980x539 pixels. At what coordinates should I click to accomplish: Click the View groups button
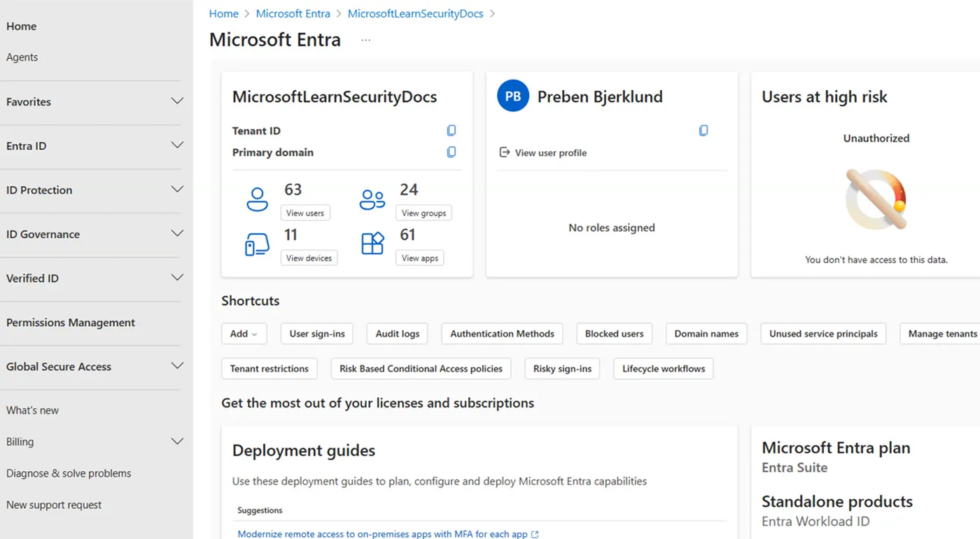tap(423, 213)
